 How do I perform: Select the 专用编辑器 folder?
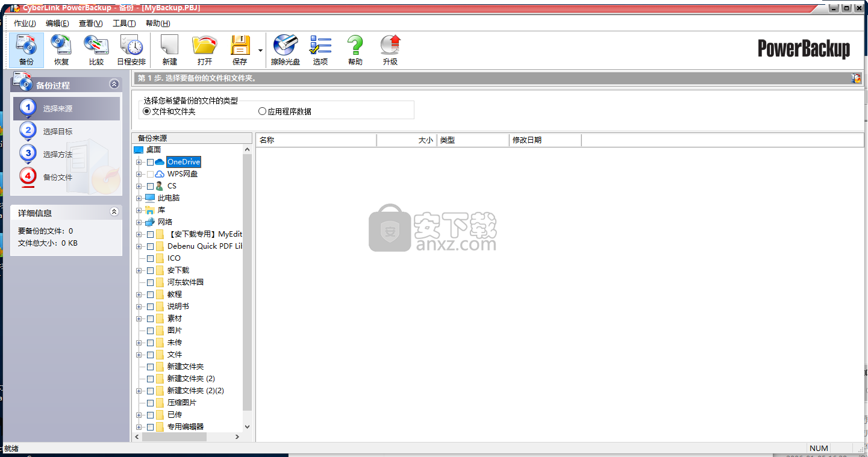[186, 427]
